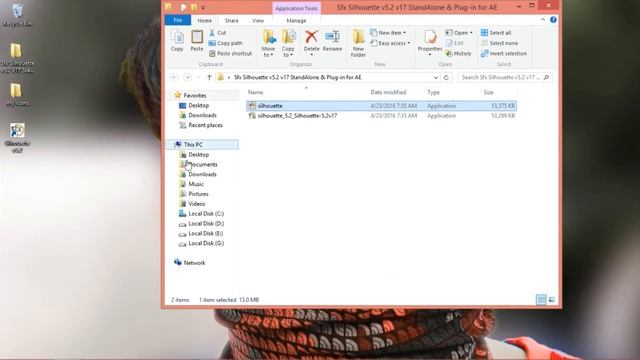
Task: Switch to the Share ribbon tab
Action: [x=231, y=20]
